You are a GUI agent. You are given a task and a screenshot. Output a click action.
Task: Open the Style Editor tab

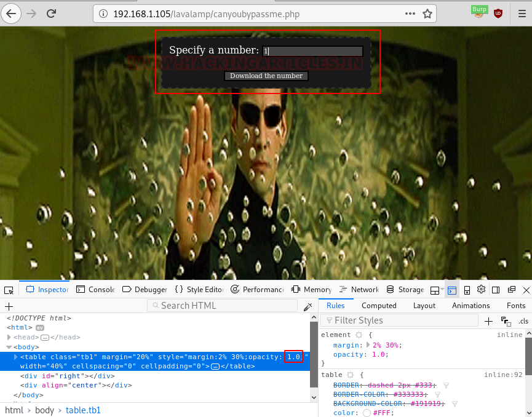click(x=199, y=290)
